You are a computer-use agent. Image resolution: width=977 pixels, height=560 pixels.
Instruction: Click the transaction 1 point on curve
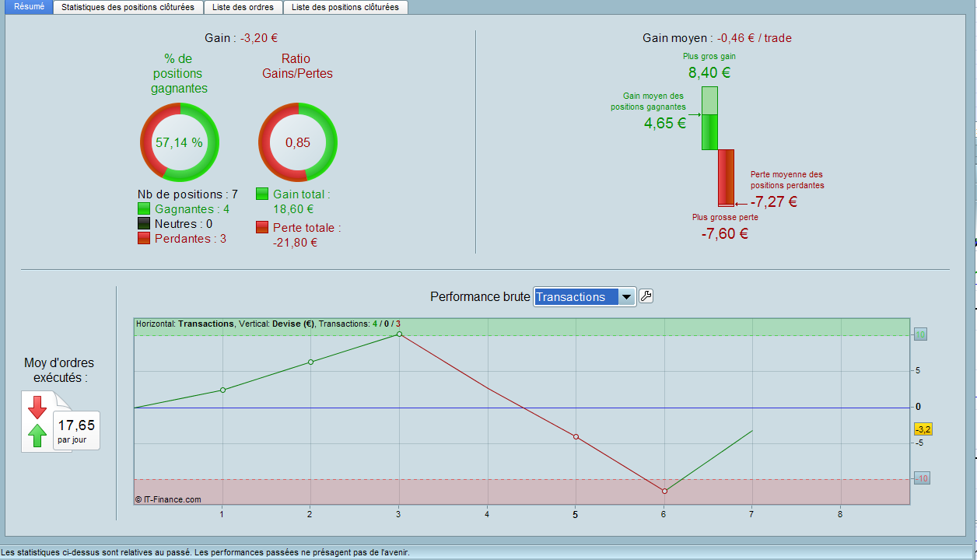click(222, 390)
